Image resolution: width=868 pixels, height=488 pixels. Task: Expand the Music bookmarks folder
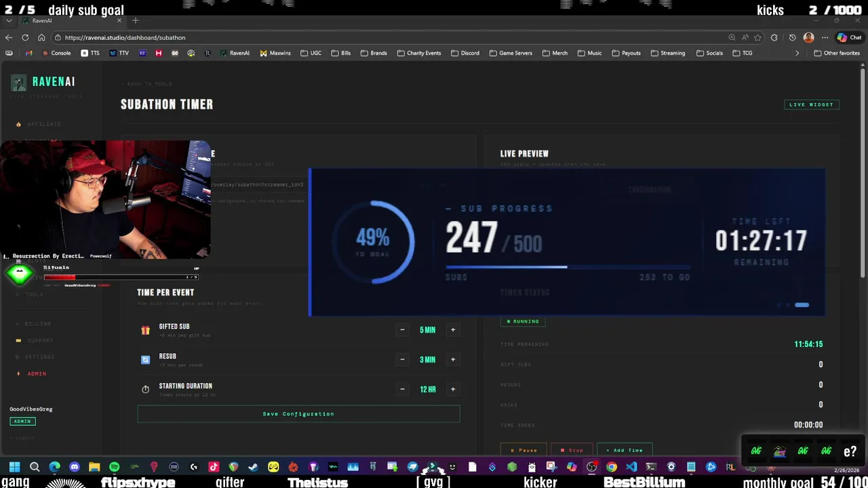[590, 53]
